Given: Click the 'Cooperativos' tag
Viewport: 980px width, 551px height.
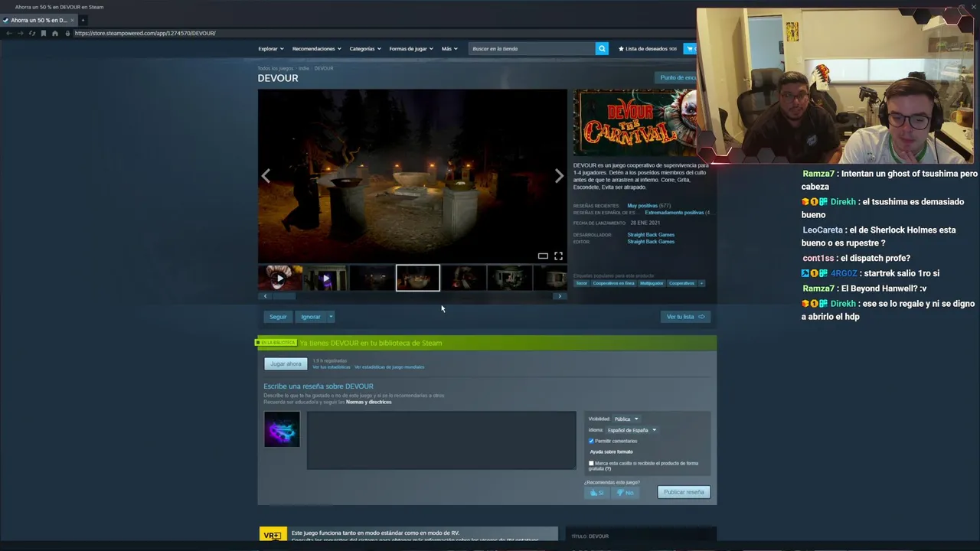Looking at the screenshot, I should tap(681, 283).
